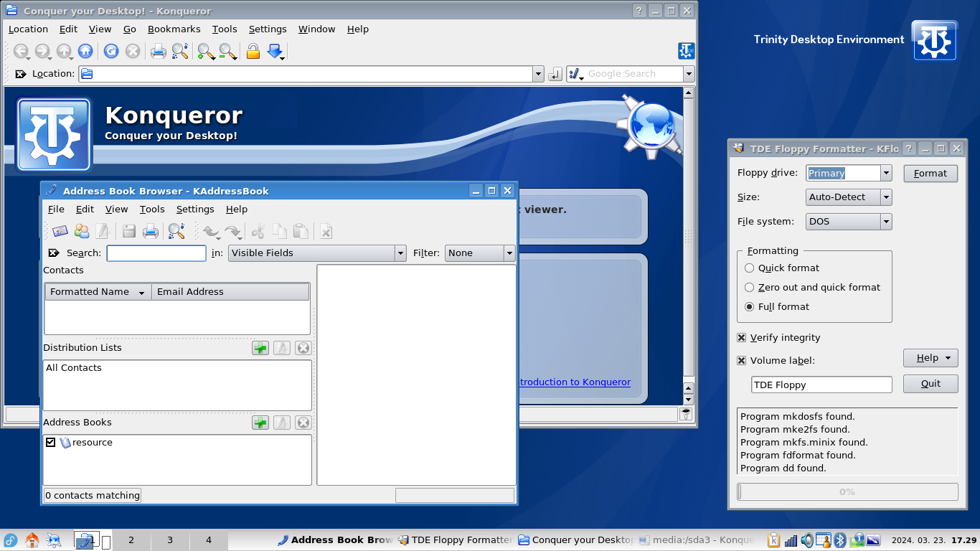Click the Home icon in Konqueror toolbar
Image resolution: width=980 pixels, height=551 pixels.
(x=85, y=51)
